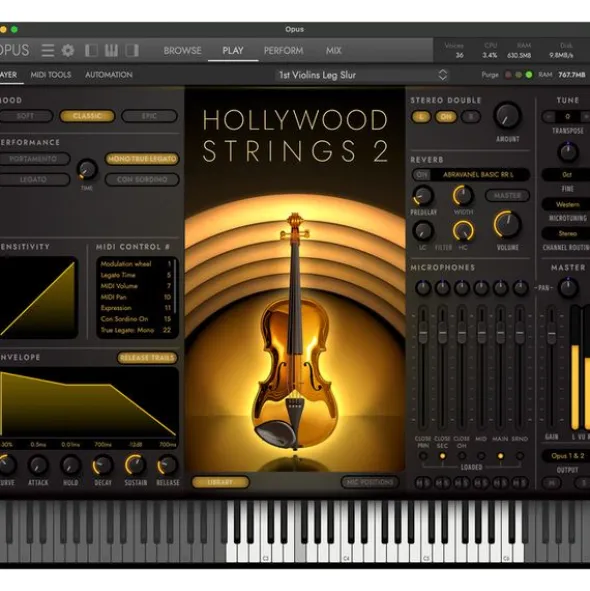
Task: Select the Soft mood
Action: click(x=26, y=116)
